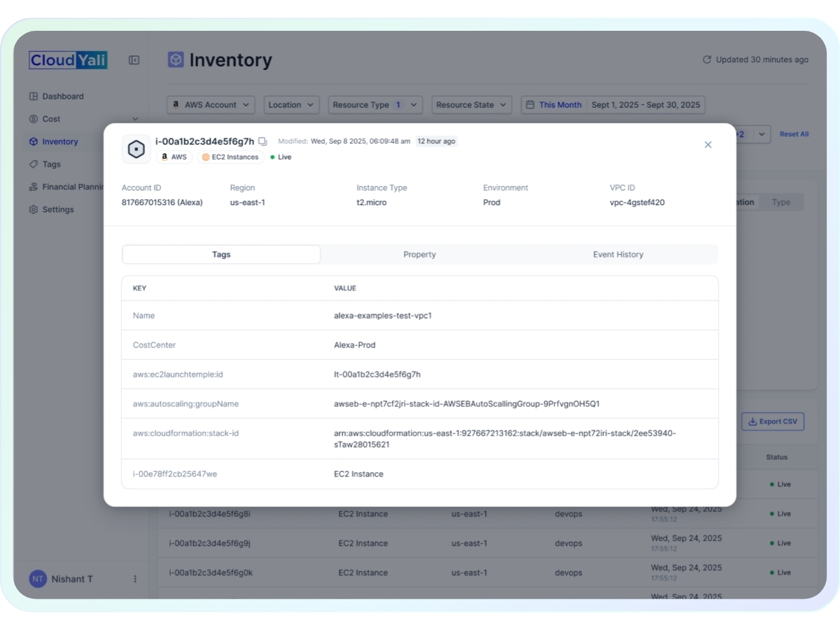Collapse the sidebar panel icon
Screen dimensions: 840x630
134,60
